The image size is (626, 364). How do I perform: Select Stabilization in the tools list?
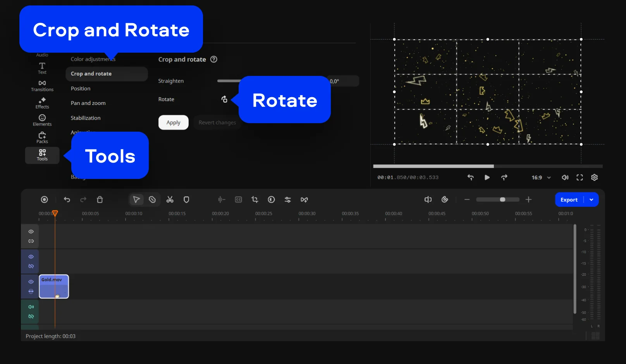[86, 118]
